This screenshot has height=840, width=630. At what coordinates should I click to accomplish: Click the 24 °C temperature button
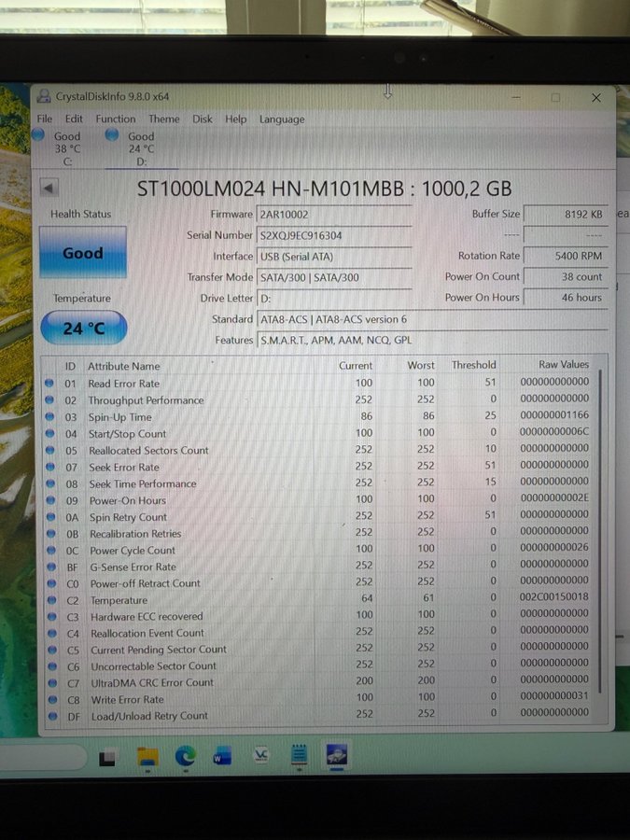tap(84, 329)
